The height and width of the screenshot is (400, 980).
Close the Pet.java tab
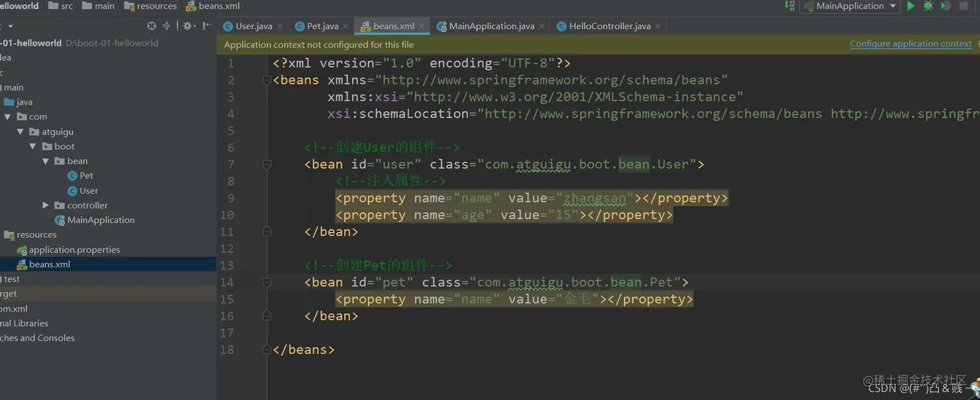pyautogui.click(x=346, y=27)
